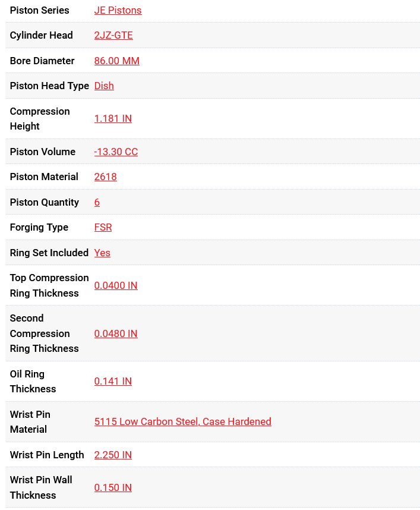Click the Yes ring set included link

102,253
